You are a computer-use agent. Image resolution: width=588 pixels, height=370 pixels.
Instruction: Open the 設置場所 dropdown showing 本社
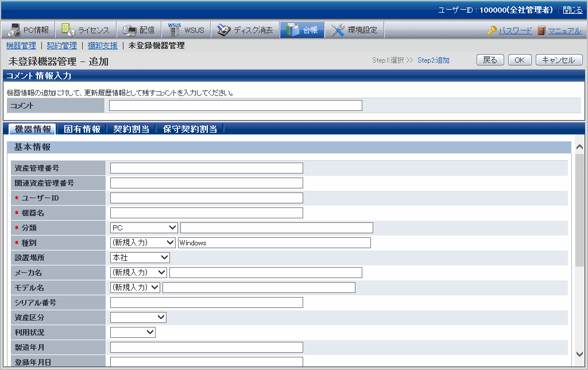pyautogui.click(x=140, y=257)
